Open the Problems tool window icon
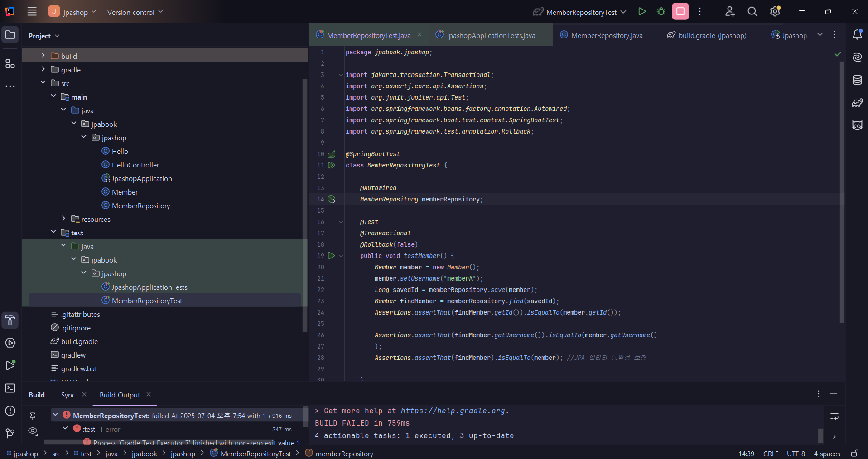Image resolution: width=868 pixels, height=459 pixels. point(10,411)
